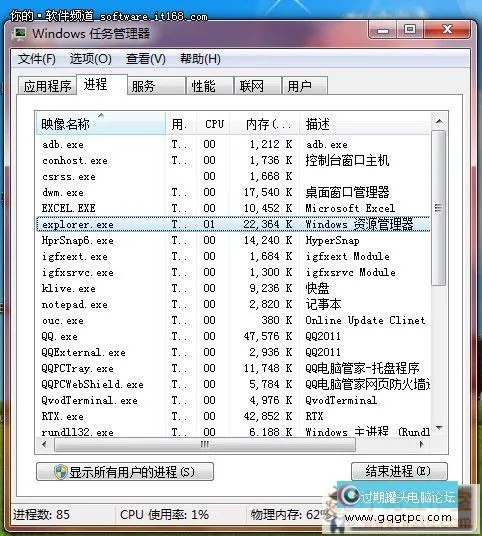Click the 快盘 description cell

click(x=317, y=288)
